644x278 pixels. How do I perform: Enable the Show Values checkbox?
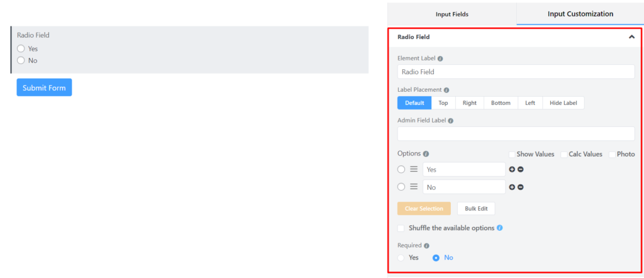coord(512,154)
